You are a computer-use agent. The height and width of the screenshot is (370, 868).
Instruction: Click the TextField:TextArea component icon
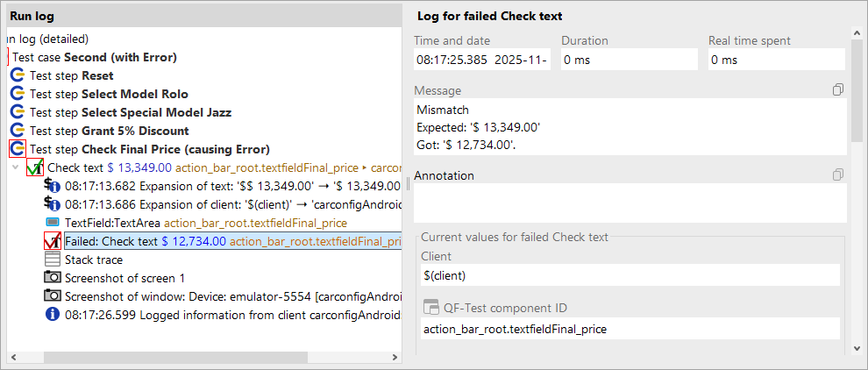tap(53, 223)
